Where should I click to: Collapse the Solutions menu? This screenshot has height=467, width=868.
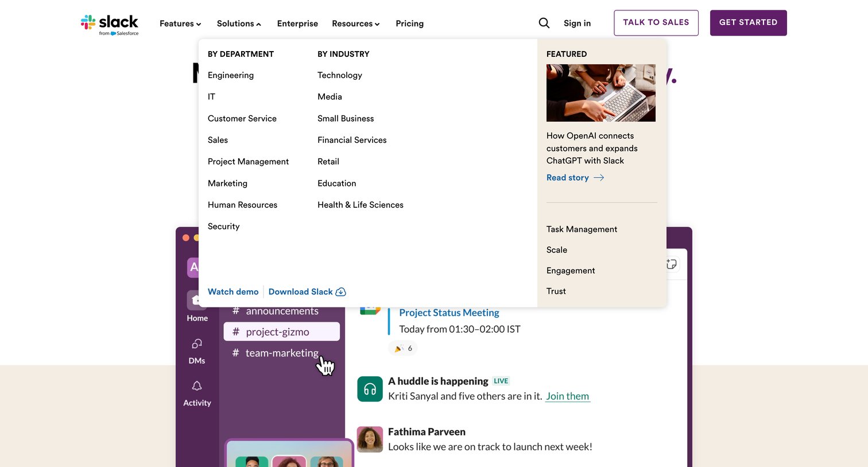(x=239, y=24)
